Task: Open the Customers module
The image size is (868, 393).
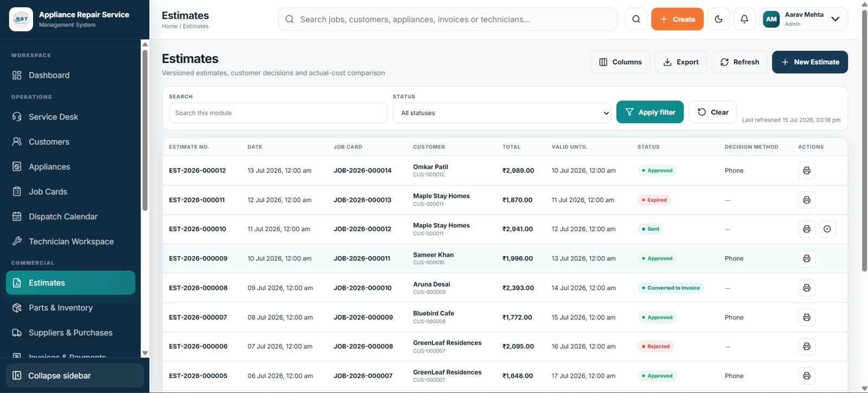Action: 71,142
